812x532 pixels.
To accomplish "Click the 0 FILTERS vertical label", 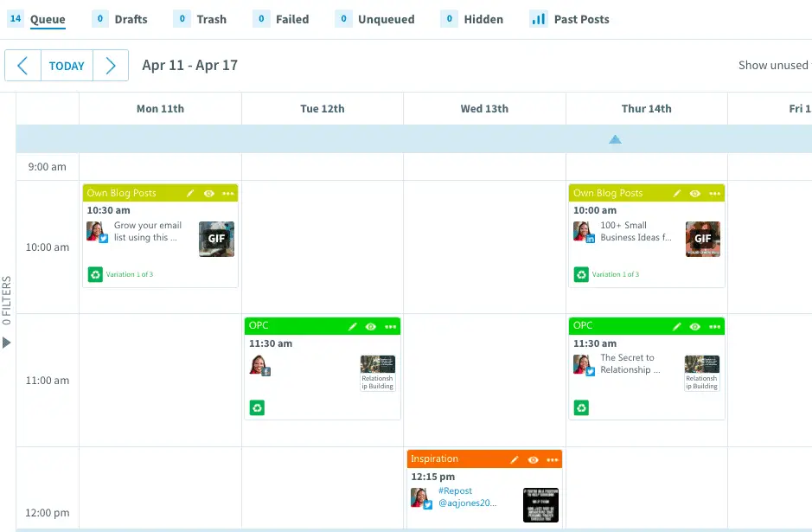I will pyautogui.click(x=6, y=300).
